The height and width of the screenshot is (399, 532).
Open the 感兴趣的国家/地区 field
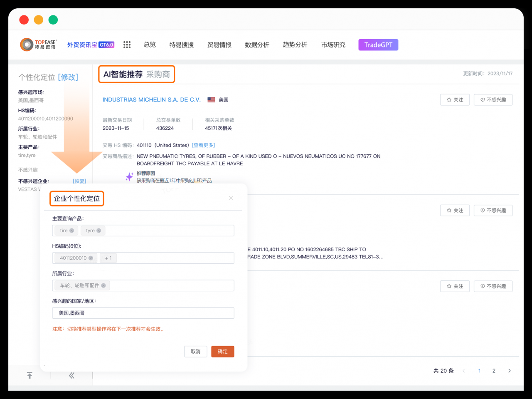[143, 313]
